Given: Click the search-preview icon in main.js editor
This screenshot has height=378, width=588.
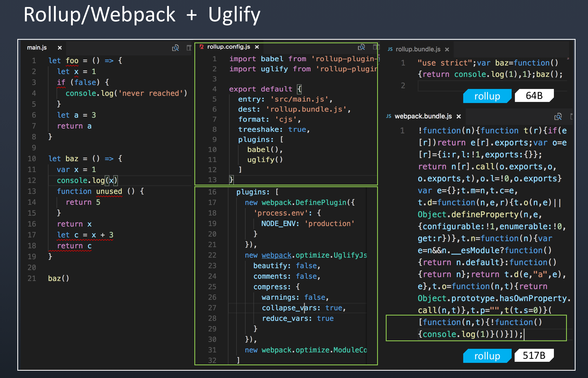Looking at the screenshot, I should (x=175, y=48).
